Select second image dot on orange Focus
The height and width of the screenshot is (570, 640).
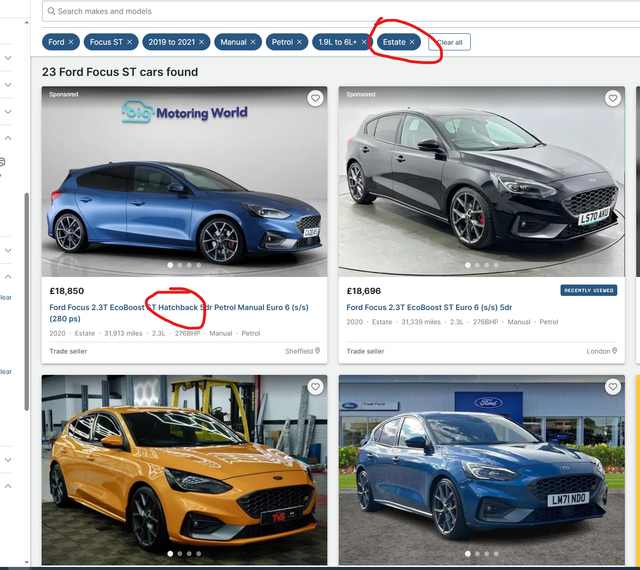180,554
